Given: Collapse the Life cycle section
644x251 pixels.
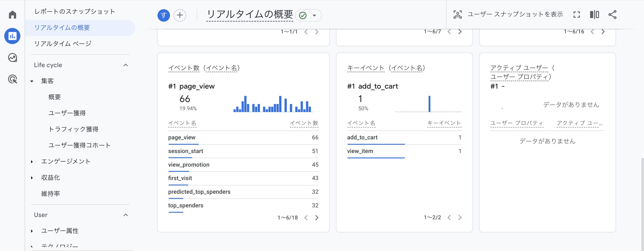Looking at the screenshot, I should pos(126,65).
